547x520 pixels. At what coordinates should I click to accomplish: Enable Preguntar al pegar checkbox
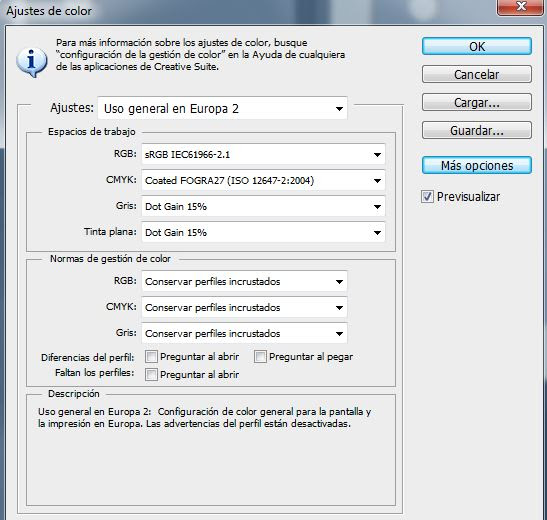pyautogui.click(x=260, y=357)
